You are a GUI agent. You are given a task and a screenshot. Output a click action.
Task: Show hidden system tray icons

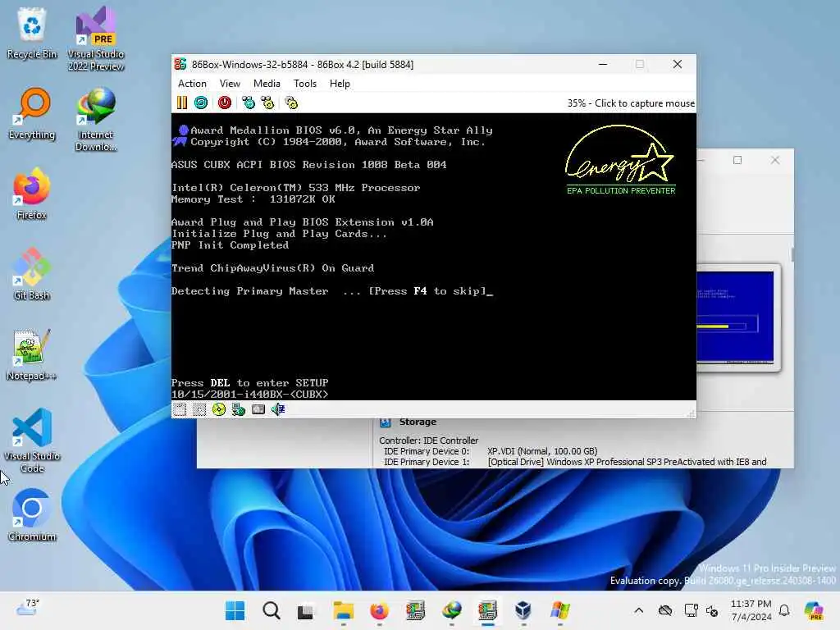click(638, 610)
